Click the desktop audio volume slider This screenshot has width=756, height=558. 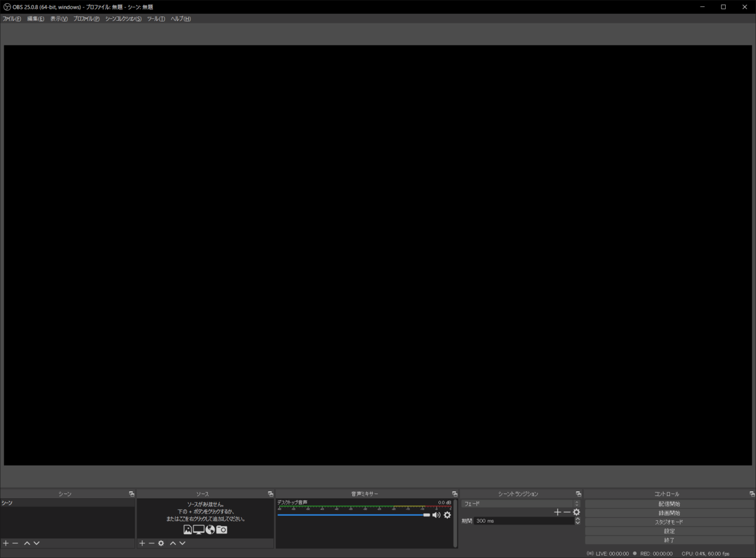pyautogui.click(x=353, y=515)
